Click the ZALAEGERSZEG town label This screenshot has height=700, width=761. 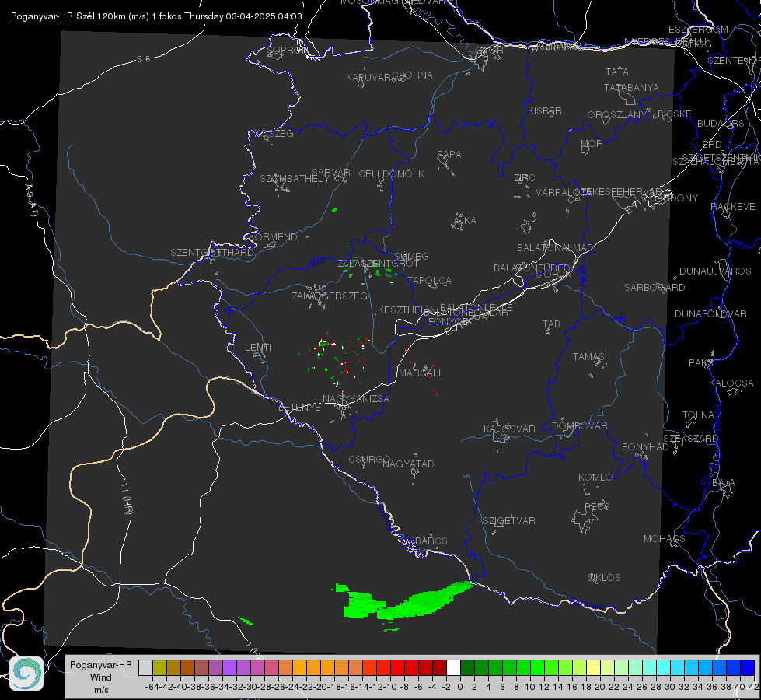pyautogui.click(x=329, y=296)
